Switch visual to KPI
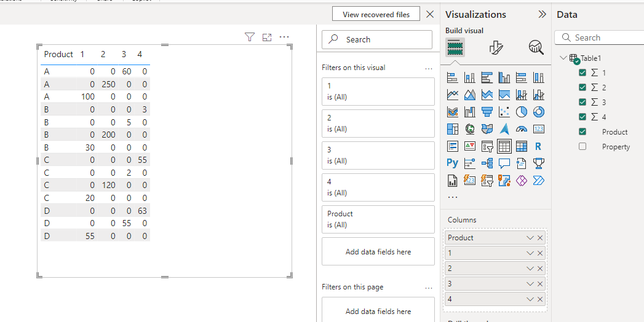644x322 pixels. point(470,146)
